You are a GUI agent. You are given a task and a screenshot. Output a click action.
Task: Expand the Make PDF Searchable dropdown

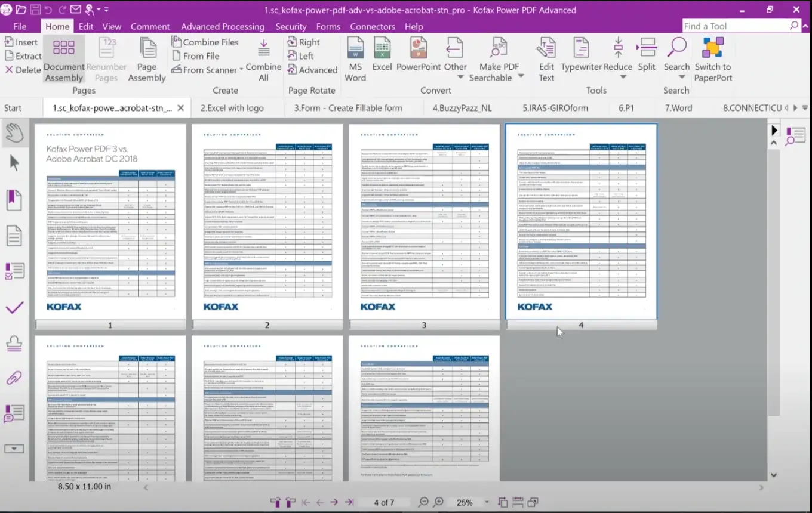(x=521, y=76)
